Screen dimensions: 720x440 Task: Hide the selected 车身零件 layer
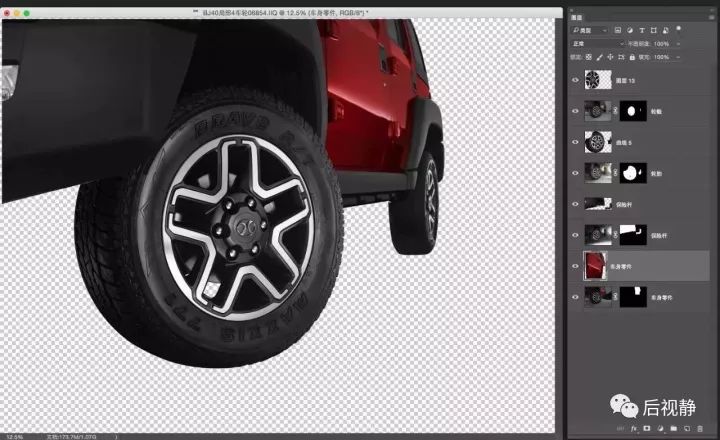point(575,266)
